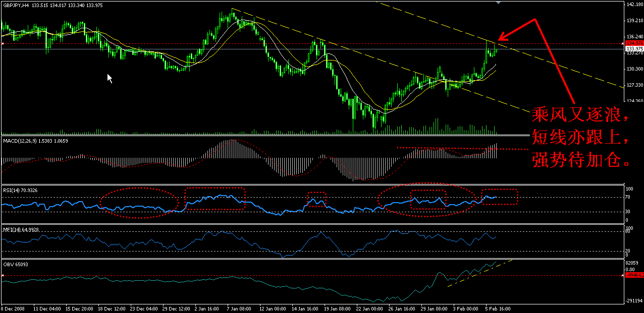644x313 pixels.
Task: Click the 82059 value on OBV scale
Action: coord(632,263)
